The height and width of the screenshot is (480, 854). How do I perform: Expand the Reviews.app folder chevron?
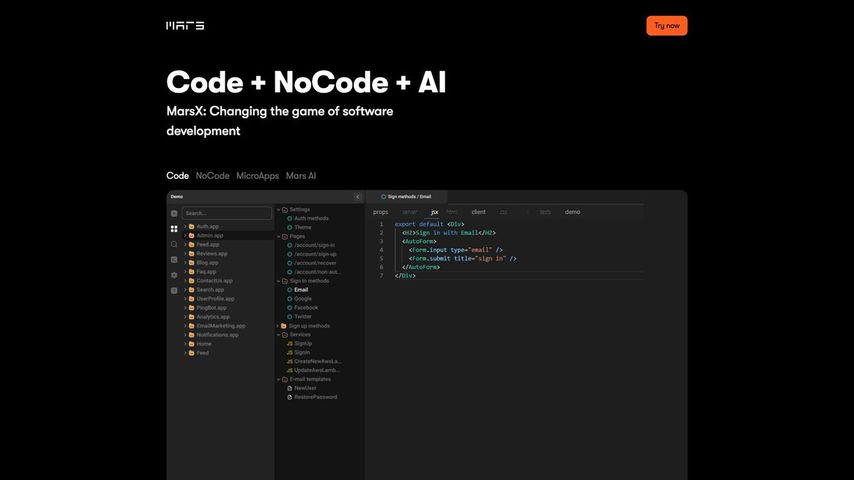[x=185, y=253]
